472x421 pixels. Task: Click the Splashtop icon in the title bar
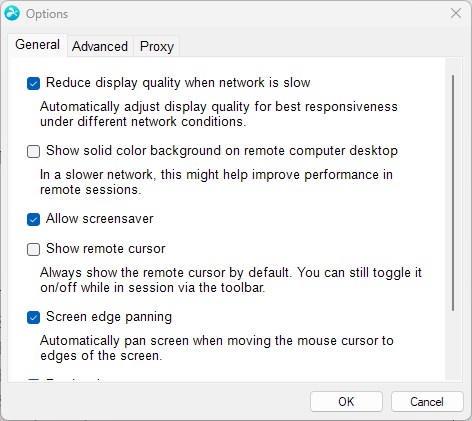point(12,13)
